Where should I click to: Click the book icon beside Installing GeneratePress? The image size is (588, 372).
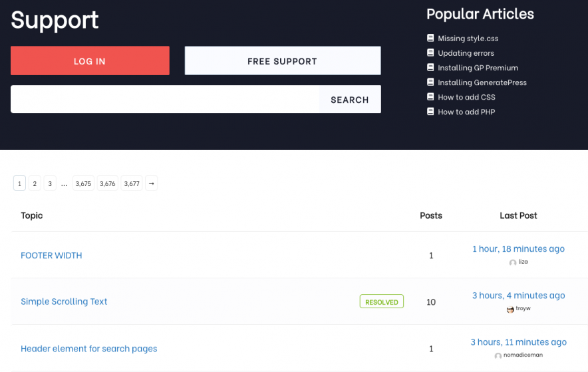click(x=430, y=82)
